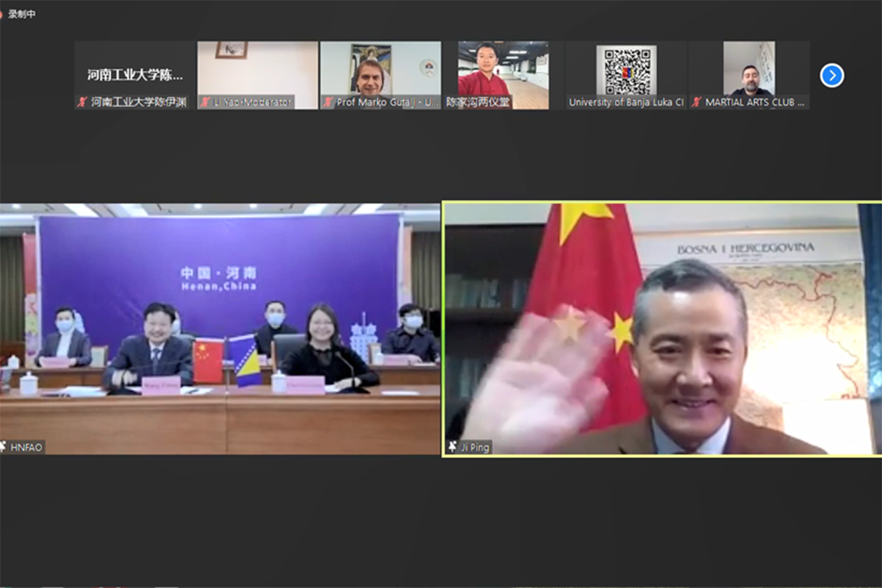Select the 陈家沟两仪堂 video thumbnail
Viewport: 882px width, 588px height.
pos(503,68)
